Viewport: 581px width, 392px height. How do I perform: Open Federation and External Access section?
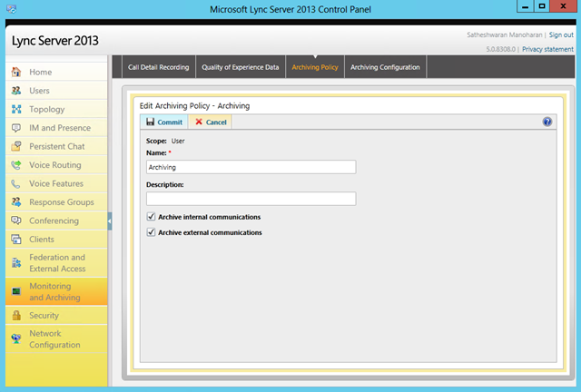[56, 262]
